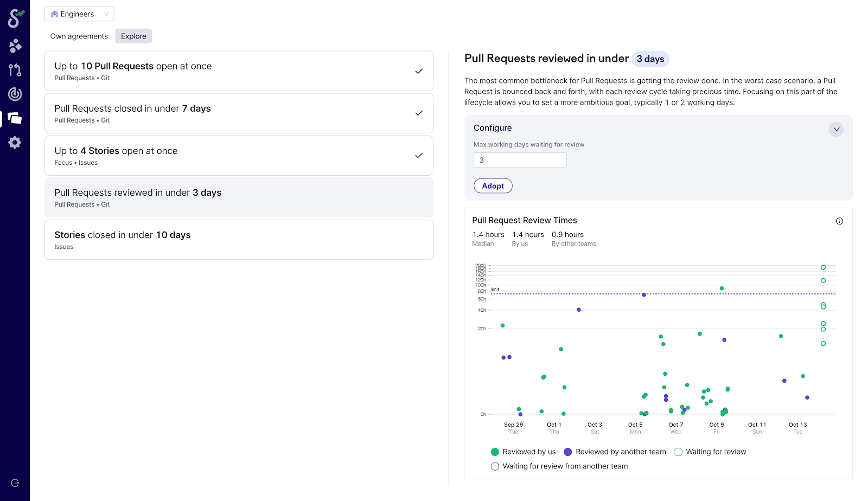The image size is (868, 501).
Task: Click the max working days input field
Action: pyautogui.click(x=520, y=160)
